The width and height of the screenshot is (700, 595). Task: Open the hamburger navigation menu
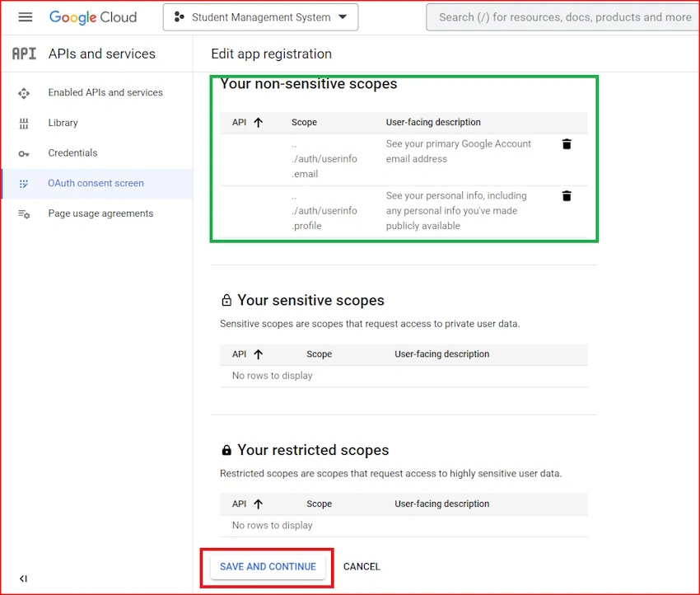coord(25,17)
